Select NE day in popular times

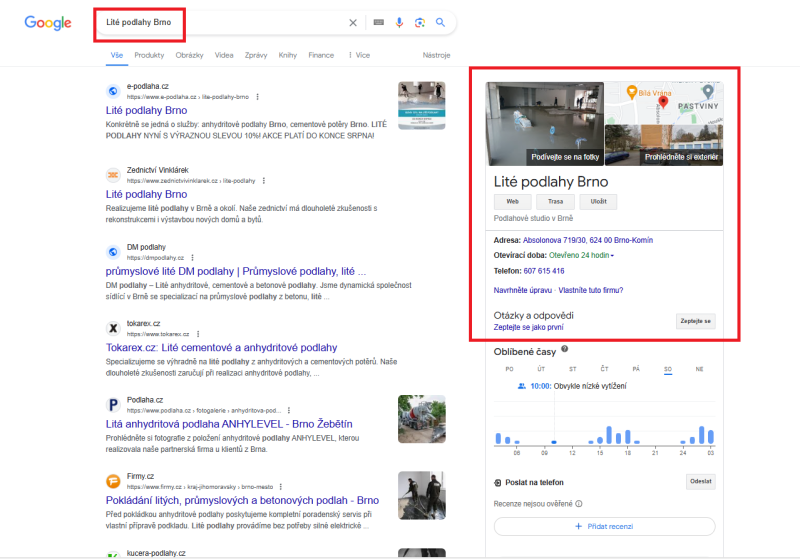point(699,369)
